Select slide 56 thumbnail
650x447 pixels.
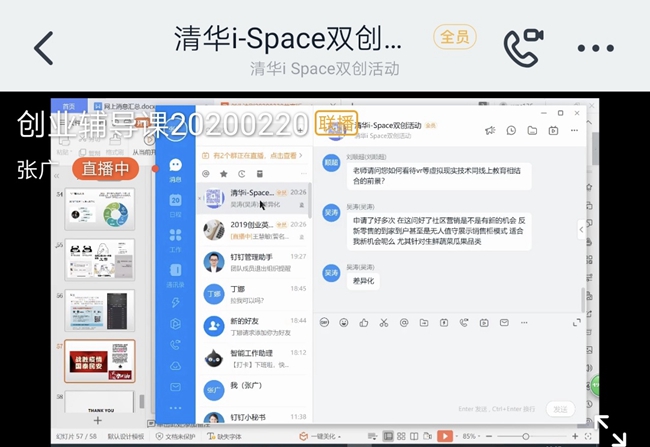coord(99,310)
